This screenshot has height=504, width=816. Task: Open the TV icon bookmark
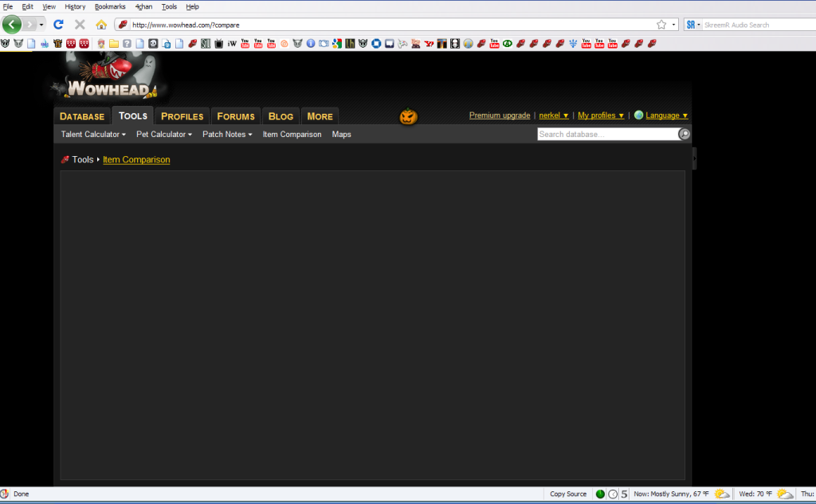(218, 44)
